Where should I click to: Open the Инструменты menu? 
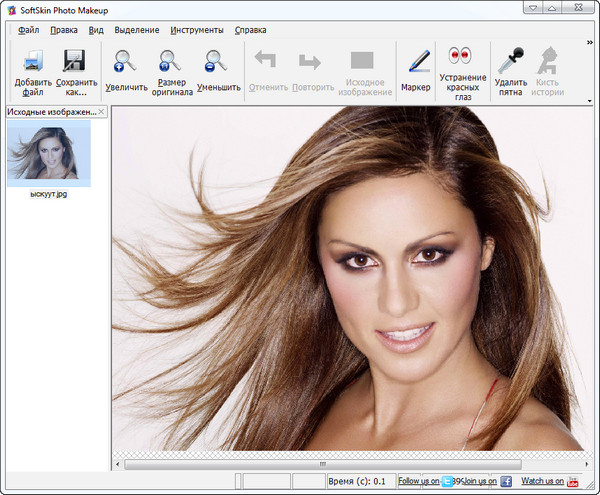(197, 30)
